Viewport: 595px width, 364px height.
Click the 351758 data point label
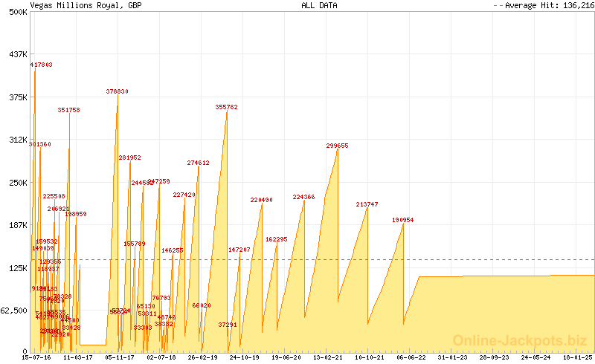(x=69, y=110)
